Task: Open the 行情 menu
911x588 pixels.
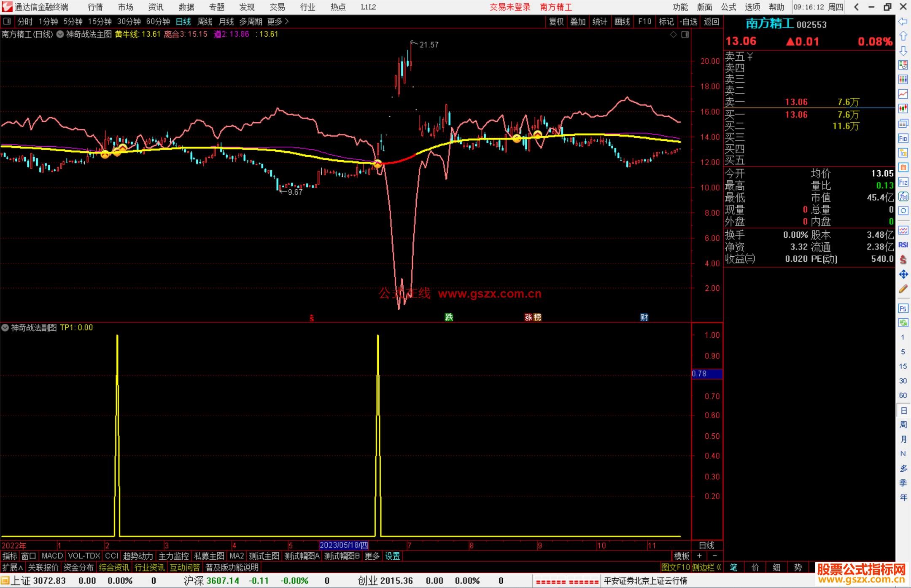Action: pyautogui.click(x=95, y=7)
